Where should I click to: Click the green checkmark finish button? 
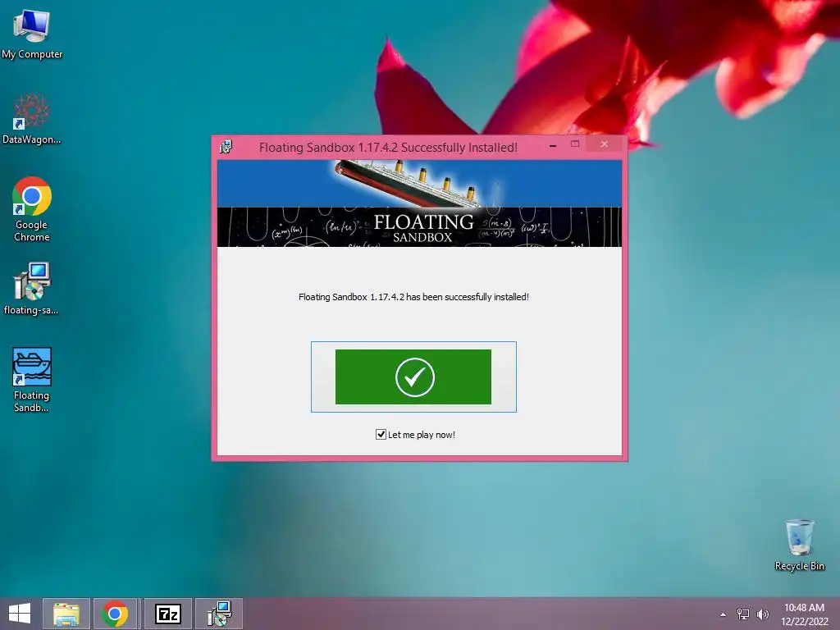click(x=413, y=377)
